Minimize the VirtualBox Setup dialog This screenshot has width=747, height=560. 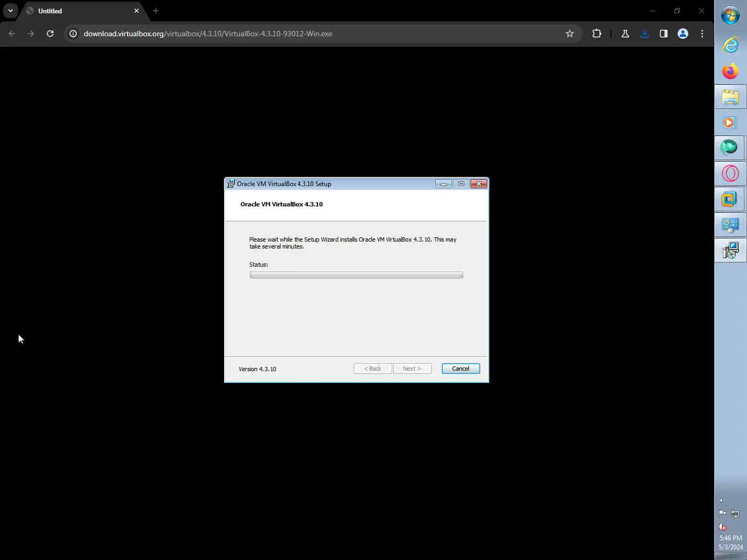pyautogui.click(x=443, y=184)
